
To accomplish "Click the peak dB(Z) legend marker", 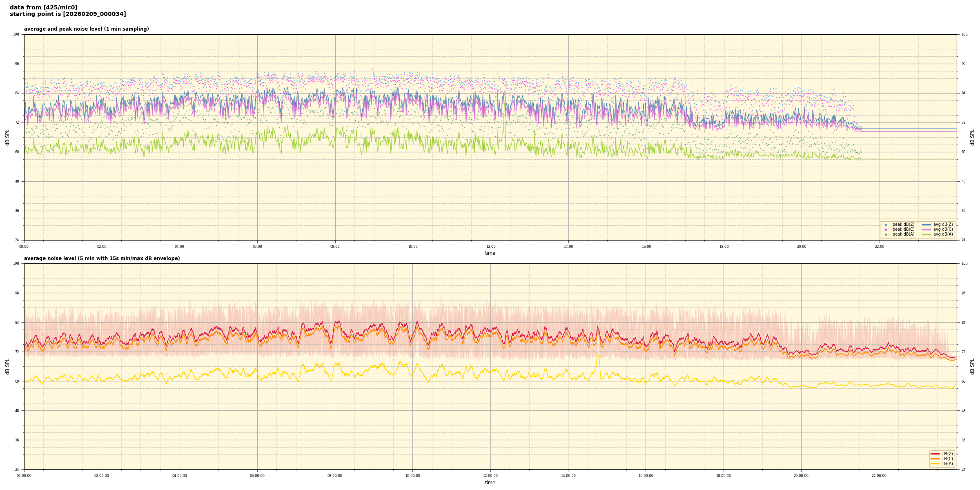I will tap(886, 225).
